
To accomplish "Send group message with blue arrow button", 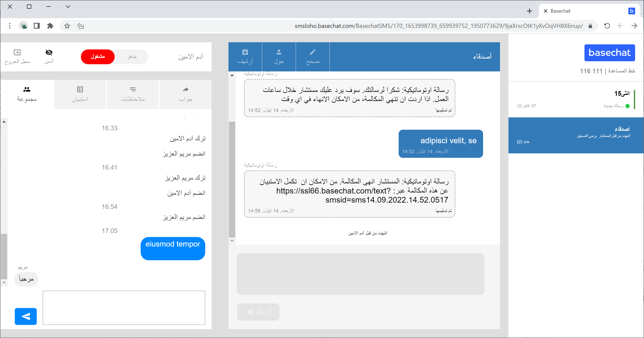I will tap(26, 316).
